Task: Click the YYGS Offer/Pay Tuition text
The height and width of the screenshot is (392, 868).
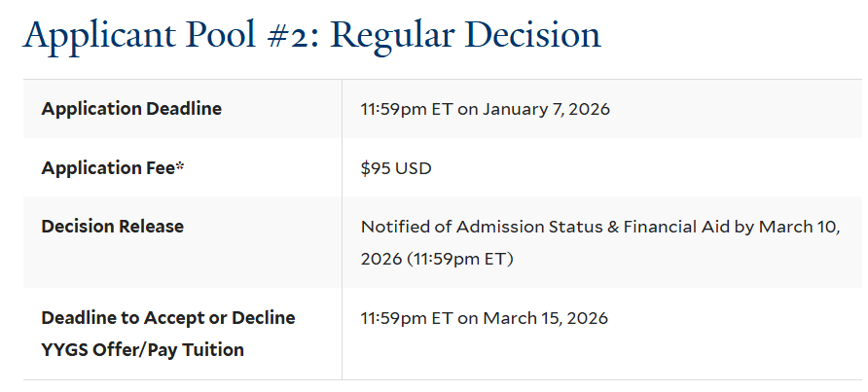Action: click(x=142, y=350)
